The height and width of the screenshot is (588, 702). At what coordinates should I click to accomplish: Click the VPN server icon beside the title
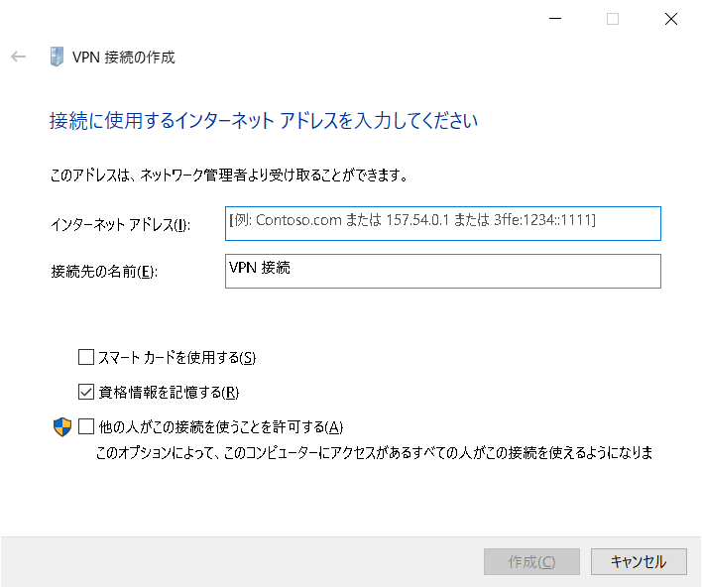[57, 57]
